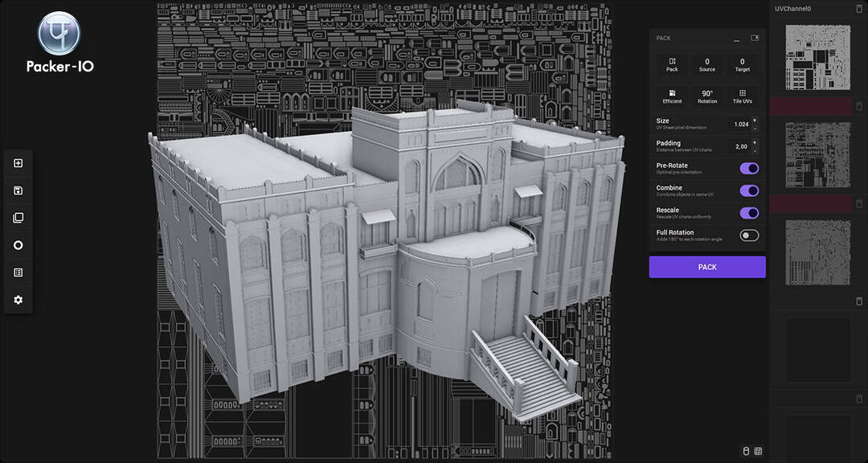The width and height of the screenshot is (868, 463).
Task: Click the add (plus) icon in left sidebar
Action: (x=18, y=163)
